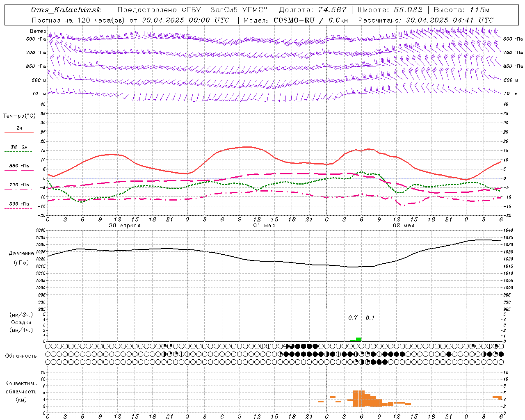
Task: Click the 500 м wind level label on left
Action: point(39,80)
